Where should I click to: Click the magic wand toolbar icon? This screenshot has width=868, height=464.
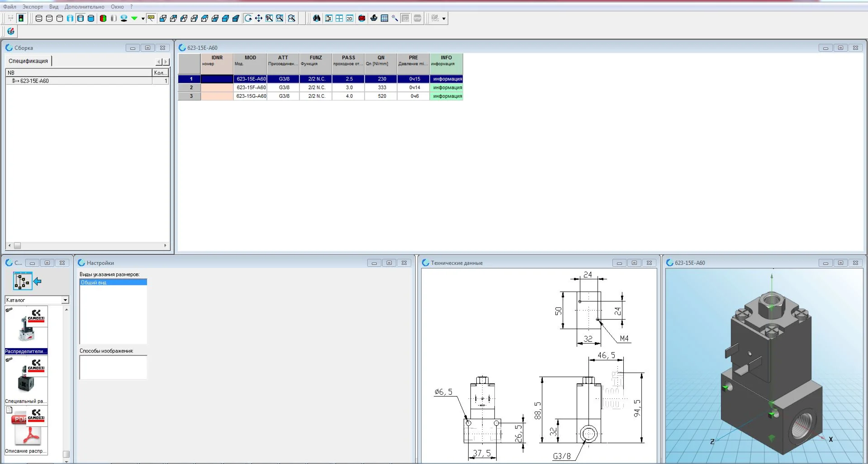coord(395,19)
